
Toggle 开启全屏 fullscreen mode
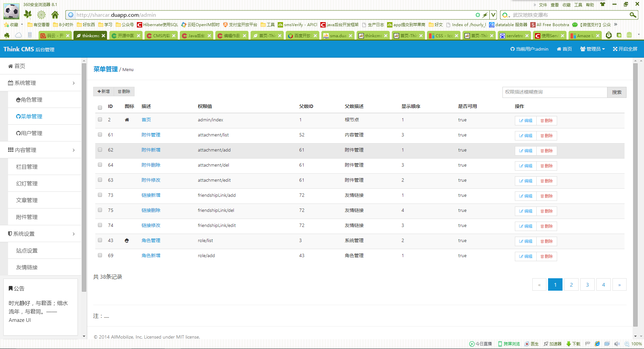[625, 49]
